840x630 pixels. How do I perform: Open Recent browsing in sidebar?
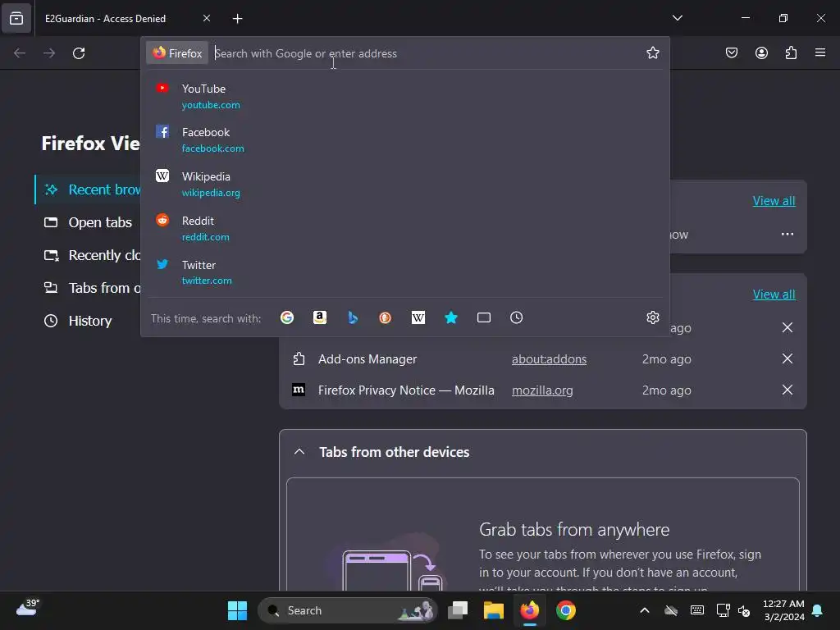click(89, 189)
